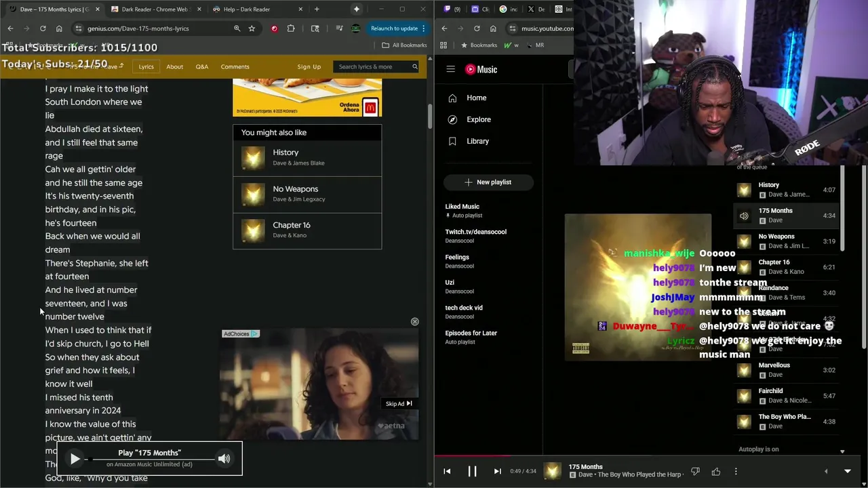Open the About section on Genius
Image resolution: width=868 pixels, height=488 pixels.
click(174, 66)
